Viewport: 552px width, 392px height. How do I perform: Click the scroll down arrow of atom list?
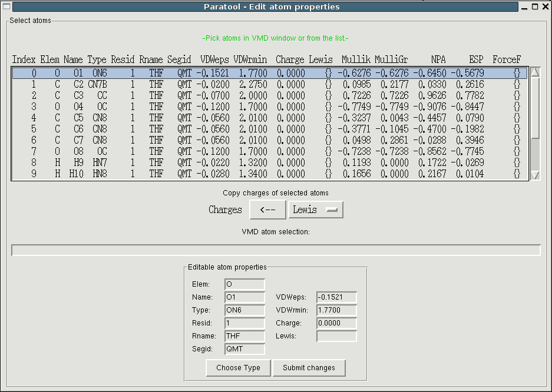(x=535, y=175)
